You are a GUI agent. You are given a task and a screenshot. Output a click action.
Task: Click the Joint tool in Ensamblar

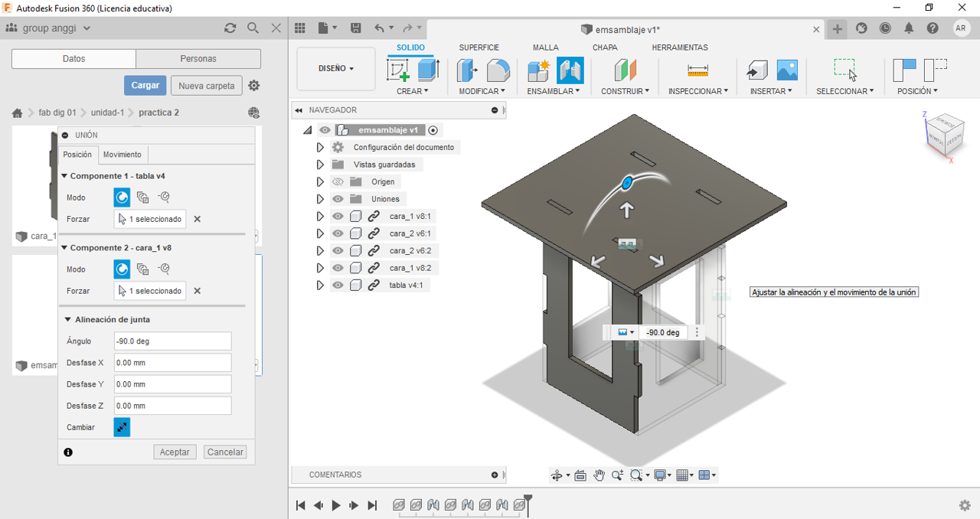[570, 70]
